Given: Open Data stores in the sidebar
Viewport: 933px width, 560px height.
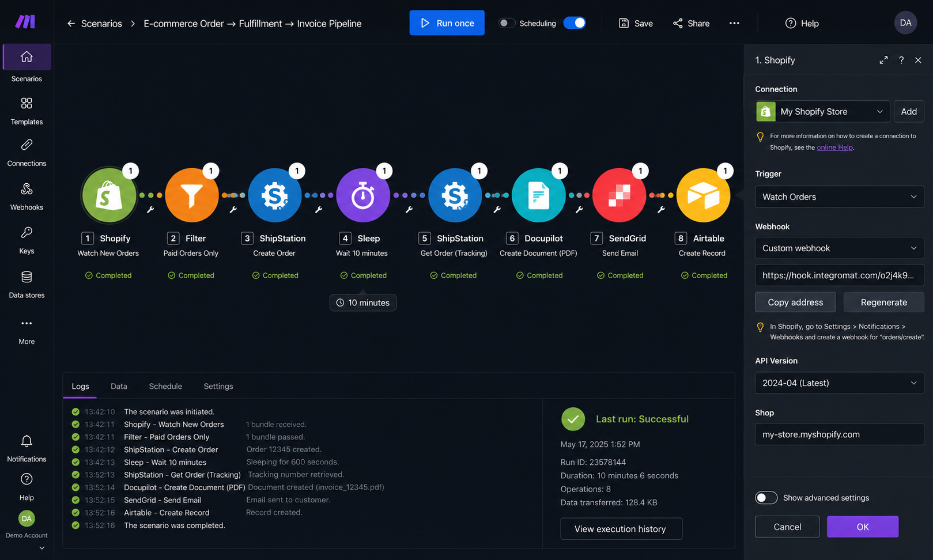Looking at the screenshot, I should click(x=27, y=284).
